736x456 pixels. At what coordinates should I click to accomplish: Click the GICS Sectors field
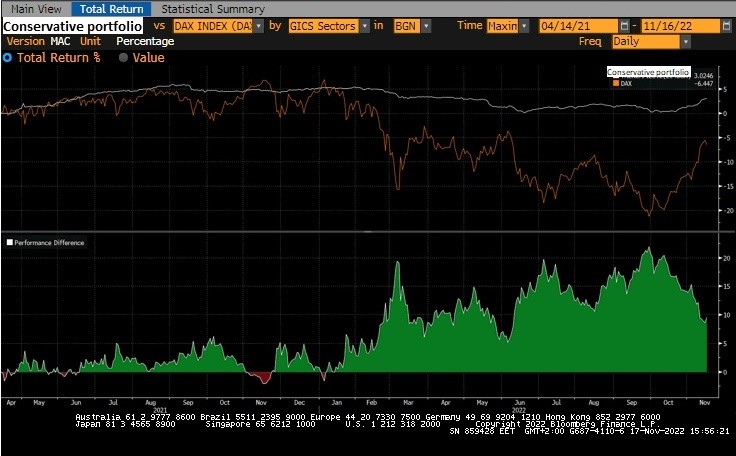click(323, 26)
